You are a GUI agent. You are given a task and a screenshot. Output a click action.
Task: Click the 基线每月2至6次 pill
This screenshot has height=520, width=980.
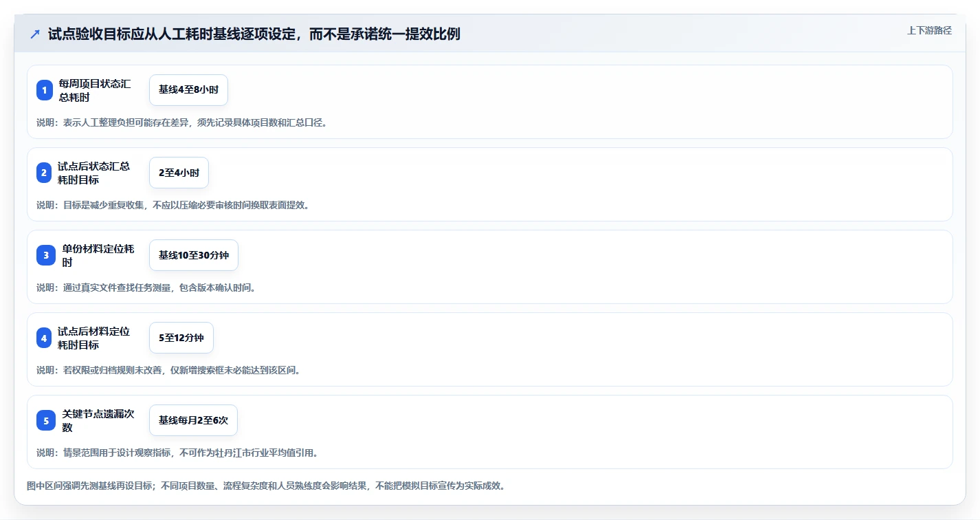point(193,420)
